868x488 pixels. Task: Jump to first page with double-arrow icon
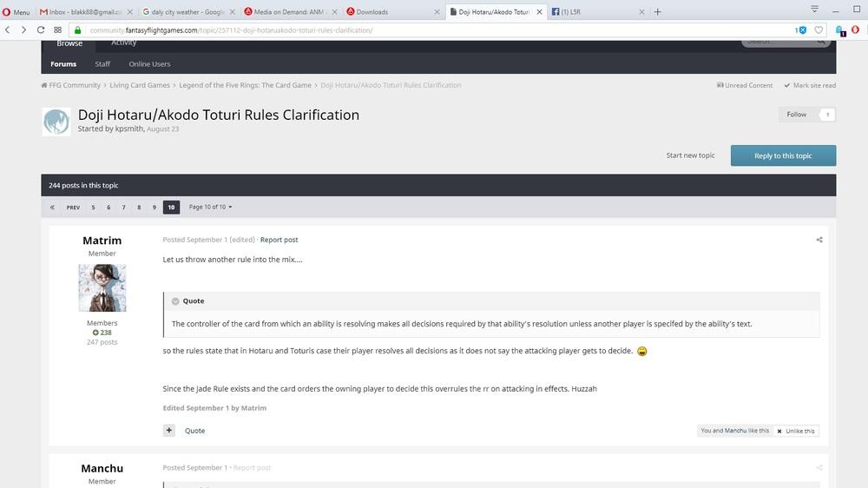click(x=52, y=208)
